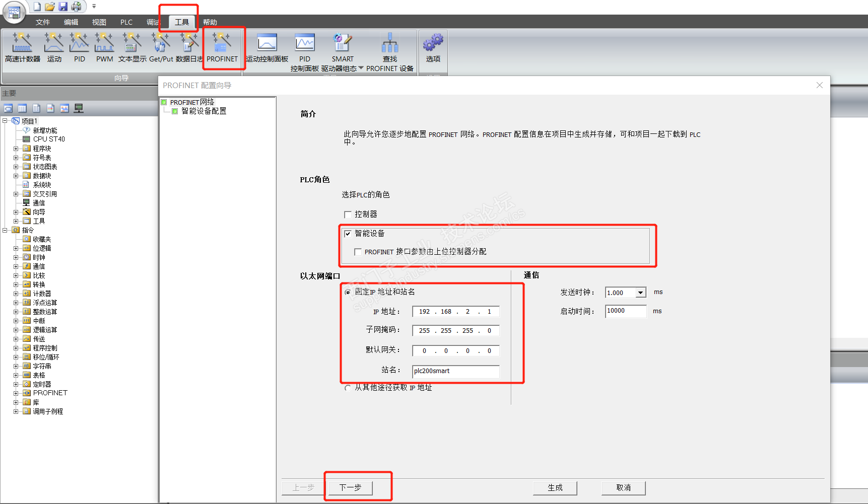Launch the 文本显示 wizard
868x504 pixels.
pyautogui.click(x=132, y=48)
